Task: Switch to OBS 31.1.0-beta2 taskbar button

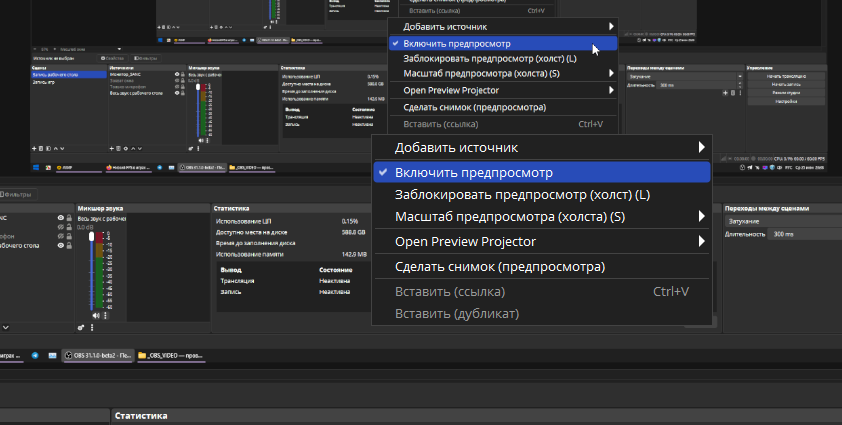Action: 97,355
